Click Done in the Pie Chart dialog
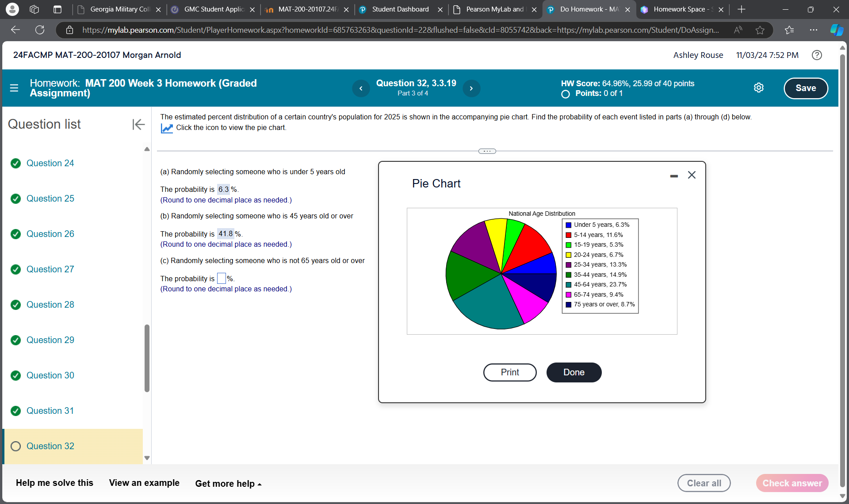Screen dimensions: 849x504 coord(574,372)
